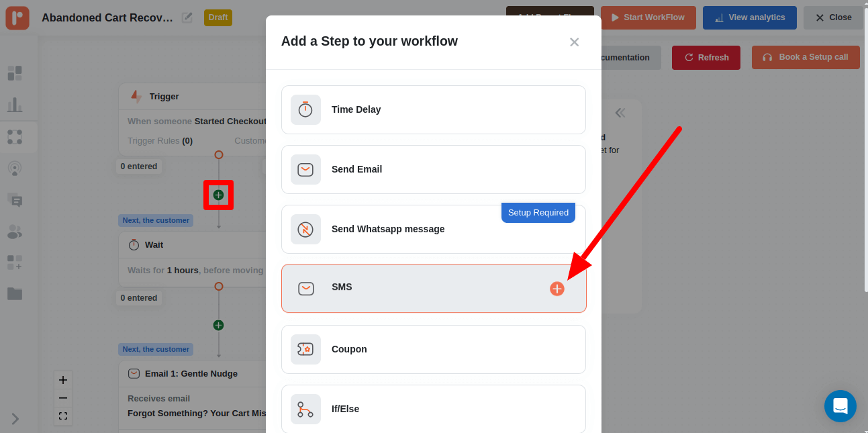Select the Time Delay step
This screenshot has height=433, width=868.
[434, 109]
